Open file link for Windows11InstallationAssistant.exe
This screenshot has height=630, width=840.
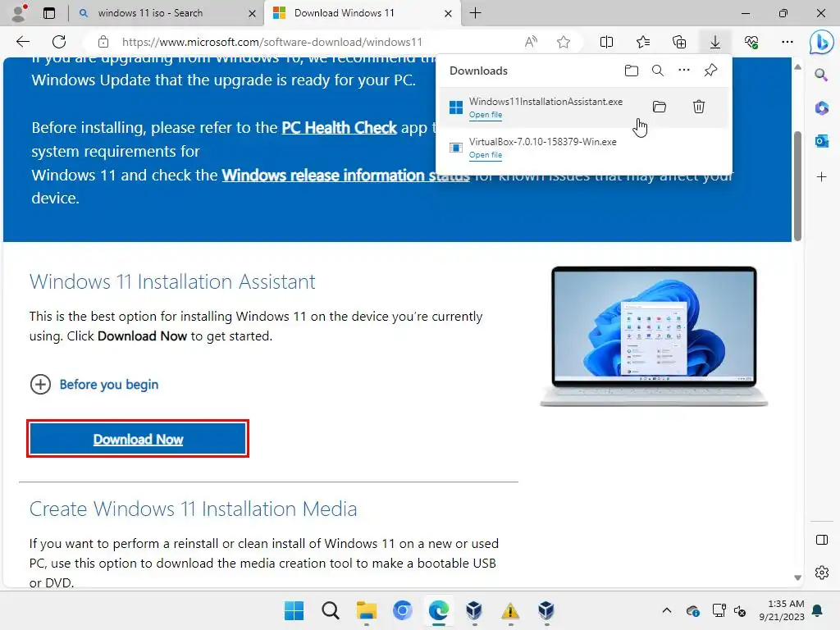[x=486, y=115]
